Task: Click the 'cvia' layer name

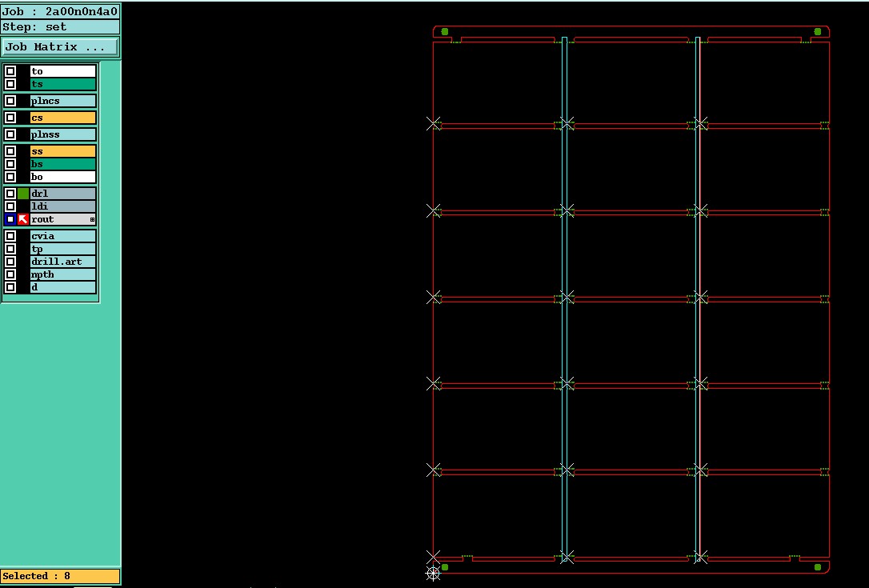Action: [x=62, y=236]
